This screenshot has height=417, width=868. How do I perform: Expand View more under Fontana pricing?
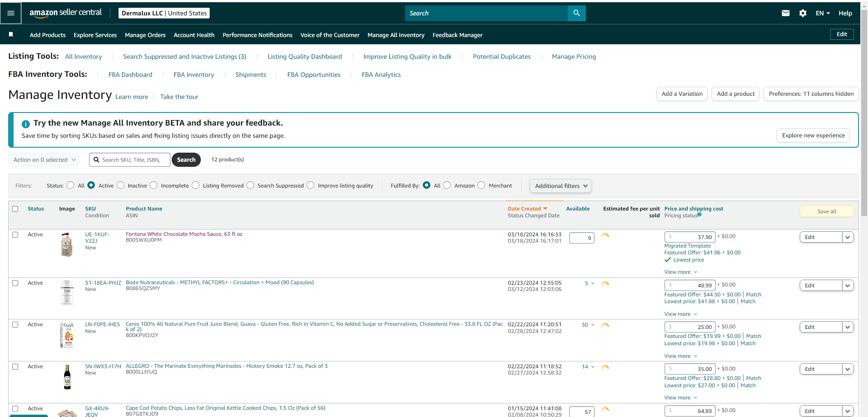click(681, 272)
